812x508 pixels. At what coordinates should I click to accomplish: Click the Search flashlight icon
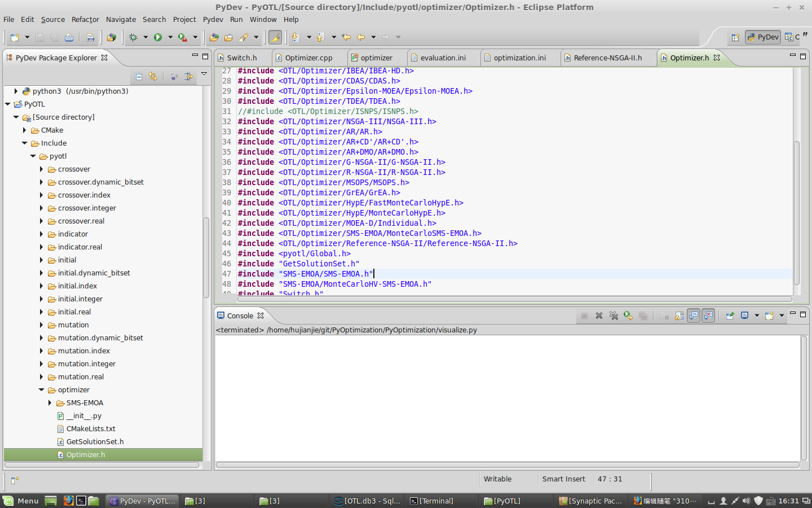244,37
